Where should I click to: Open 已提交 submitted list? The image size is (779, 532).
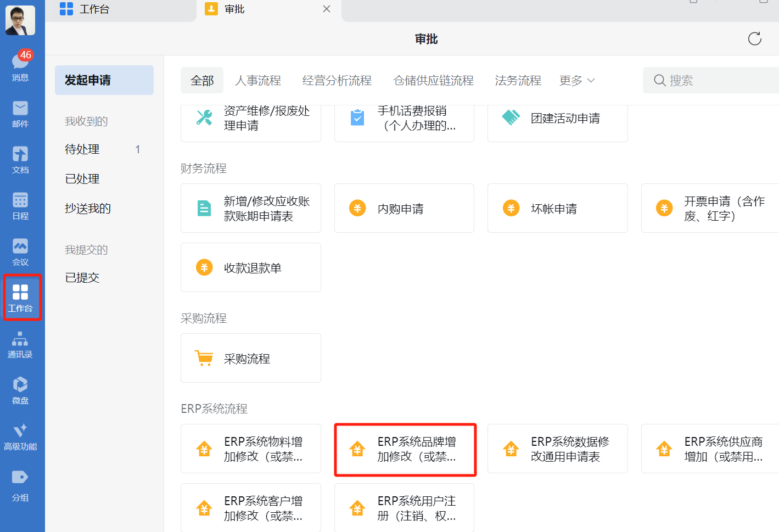[x=104, y=278]
